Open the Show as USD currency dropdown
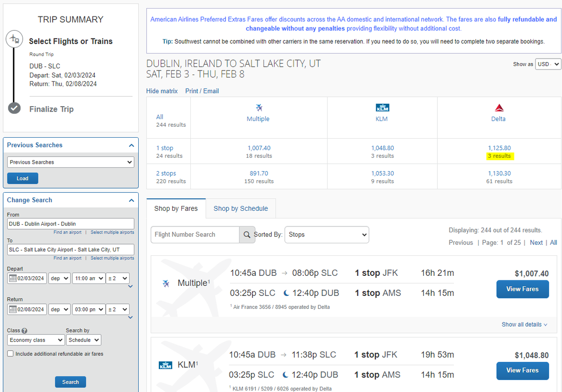The image size is (562, 392). [x=547, y=64]
